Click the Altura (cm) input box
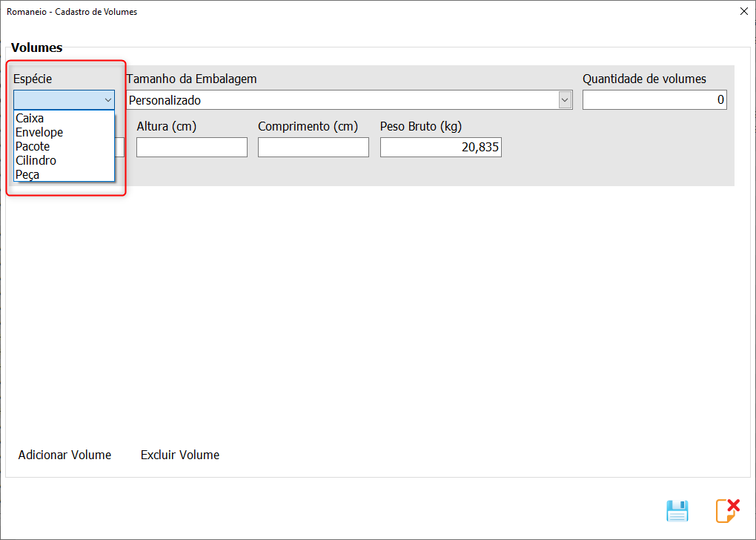 tap(191, 148)
